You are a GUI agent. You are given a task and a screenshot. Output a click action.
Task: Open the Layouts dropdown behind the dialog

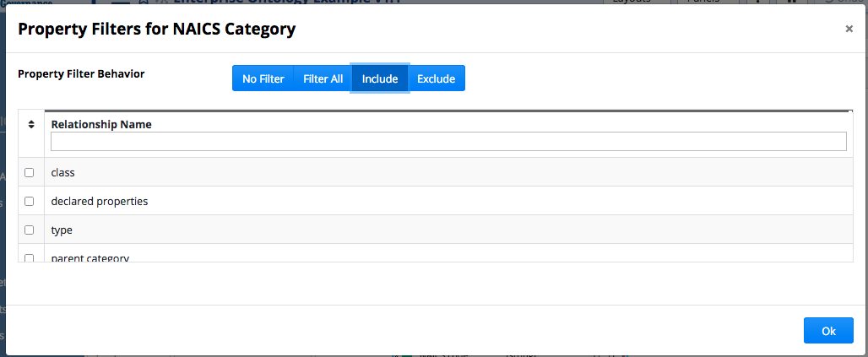click(637, 3)
